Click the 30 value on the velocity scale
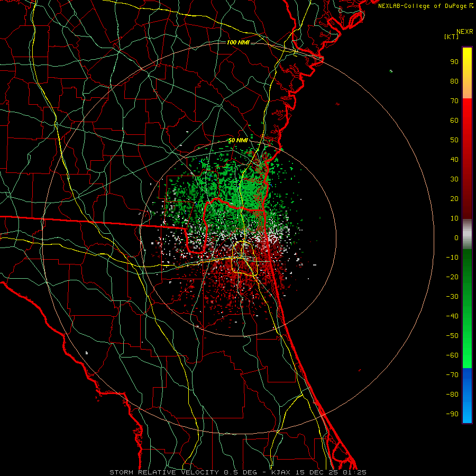The image size is (476, 476). (454, 179)
